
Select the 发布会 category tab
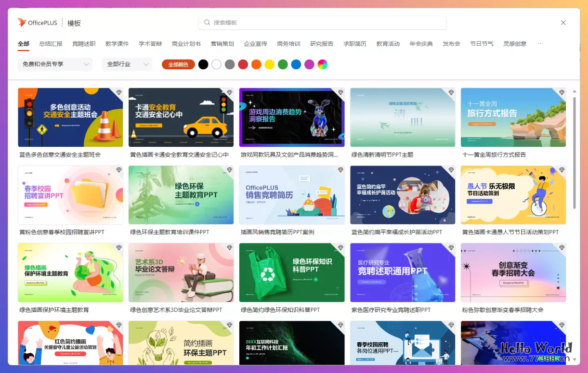452,44
